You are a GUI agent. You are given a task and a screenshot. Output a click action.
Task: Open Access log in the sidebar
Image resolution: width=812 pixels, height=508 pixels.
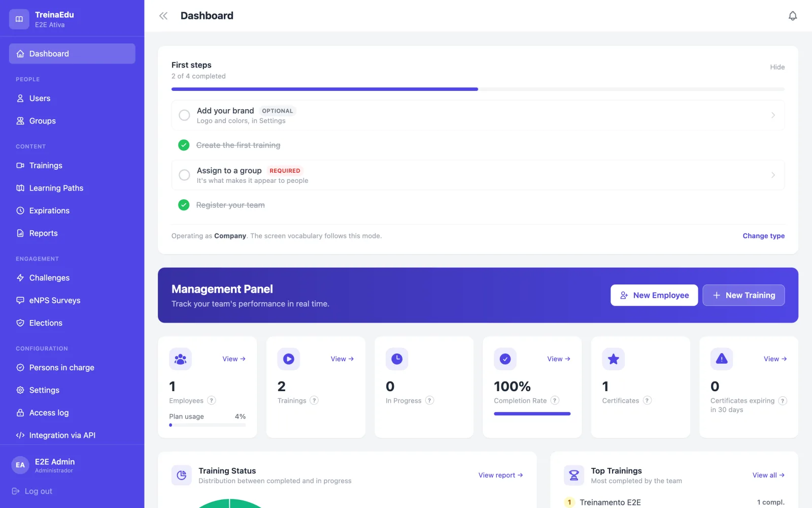[x=72, y=413]
